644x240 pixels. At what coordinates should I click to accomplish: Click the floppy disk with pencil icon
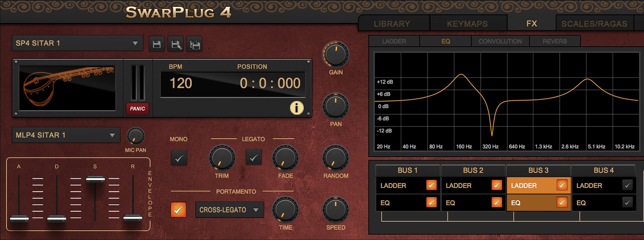coord(175,44)
